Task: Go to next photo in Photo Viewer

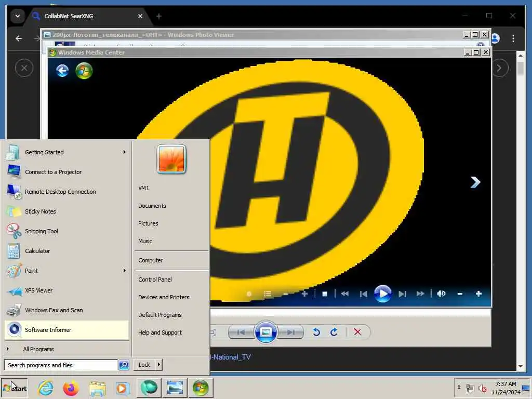Action: point(290,332)
